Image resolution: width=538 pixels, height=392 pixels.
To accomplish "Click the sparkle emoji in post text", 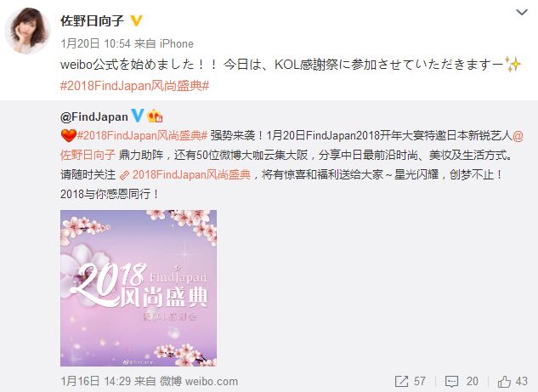I will click(513, 64).
